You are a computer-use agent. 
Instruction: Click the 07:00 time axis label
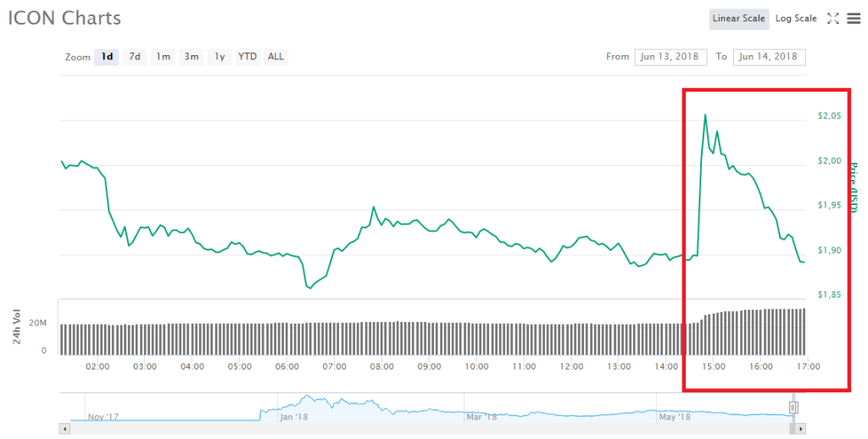(x=334, y=366)
